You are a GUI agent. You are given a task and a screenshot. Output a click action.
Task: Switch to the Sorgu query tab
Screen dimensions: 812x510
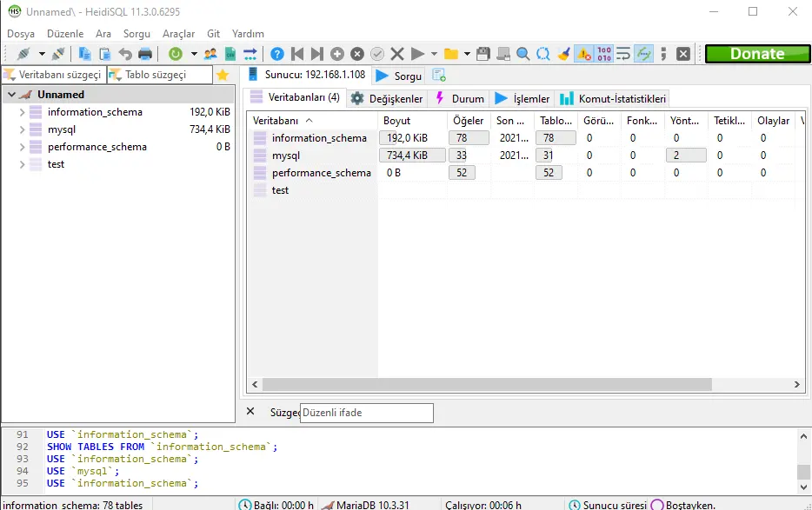[x=399, y=76]
